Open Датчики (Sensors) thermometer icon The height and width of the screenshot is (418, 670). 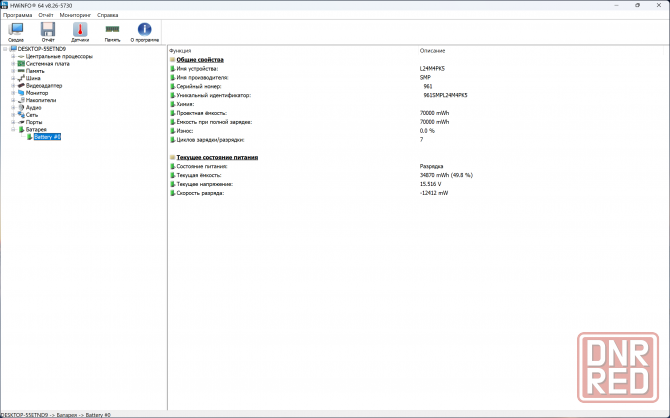[80, 31]
